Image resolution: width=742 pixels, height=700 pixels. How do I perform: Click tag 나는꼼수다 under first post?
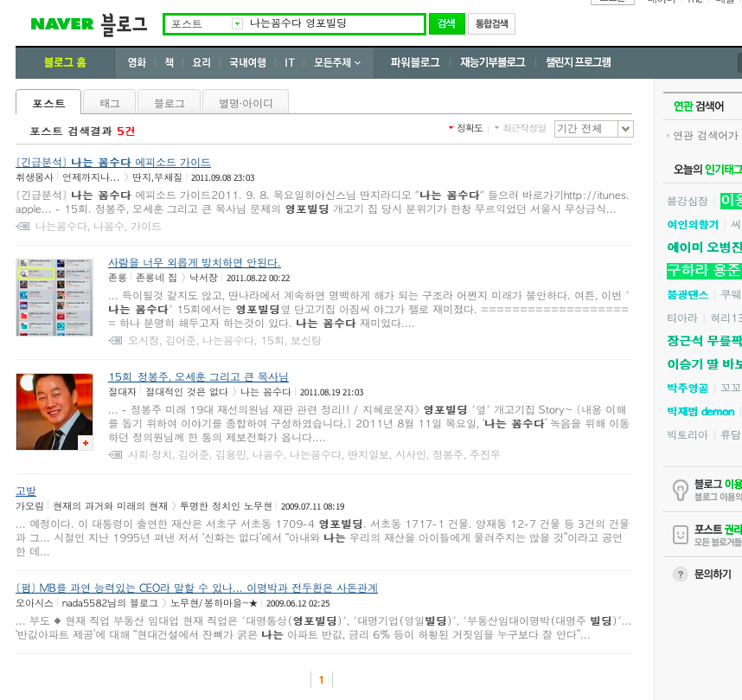(x=61, y=227)
